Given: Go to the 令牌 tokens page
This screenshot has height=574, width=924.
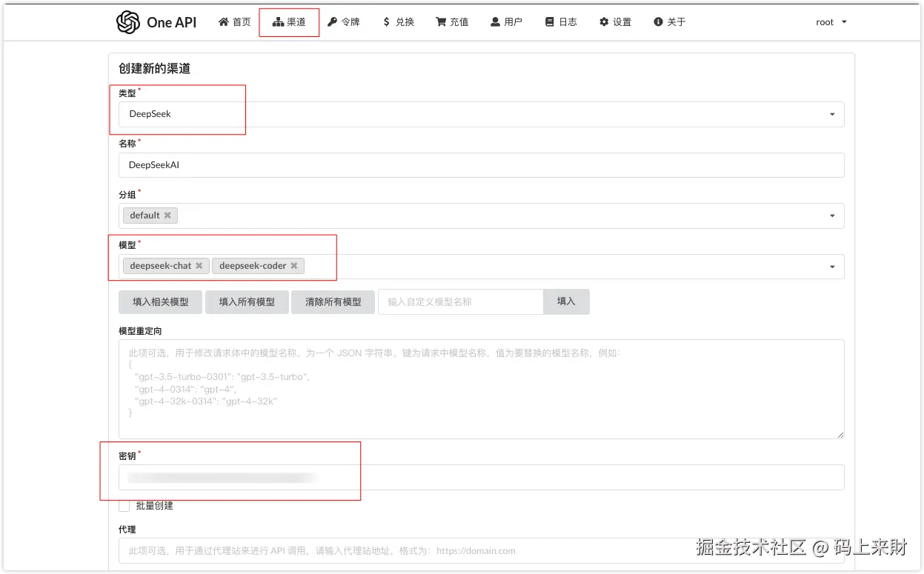Looking at the screenshot, I should tap(344, 22).
